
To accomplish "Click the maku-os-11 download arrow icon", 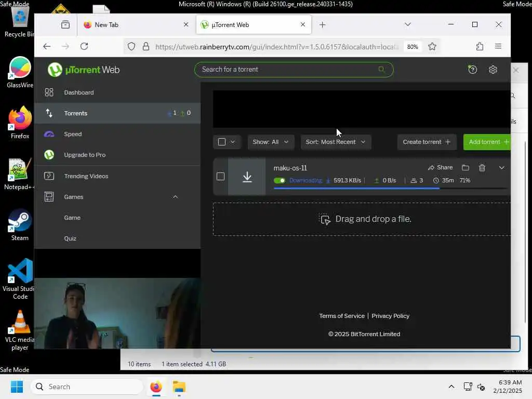I will tap(247, 177).
